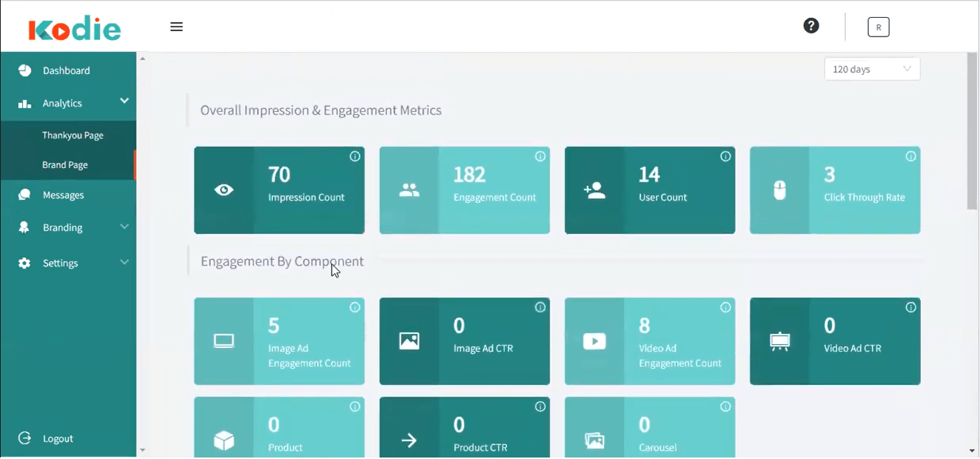This screenshot has width=980, height=459.
Task: Click the 3 Click Through Rate value
Action: tap(830, 175)
